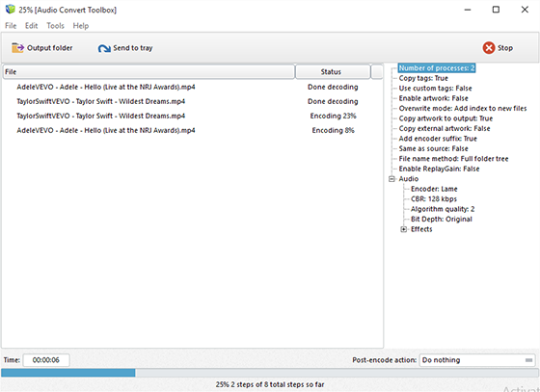Viewport: 540px width, 392px height.
Task: Expand the Effects tree node
Action: (x=404, y=229)
